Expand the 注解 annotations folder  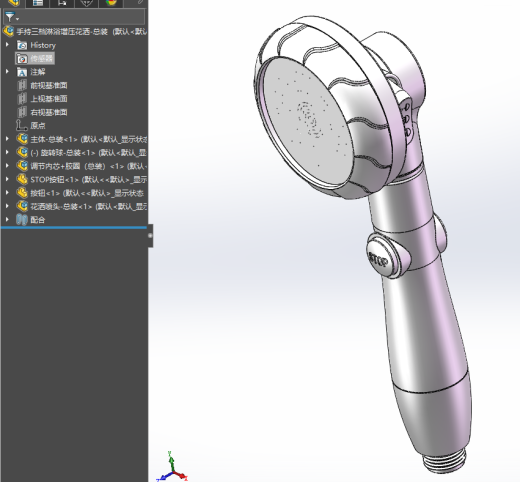pyautogui.click(x=7, y=71)
